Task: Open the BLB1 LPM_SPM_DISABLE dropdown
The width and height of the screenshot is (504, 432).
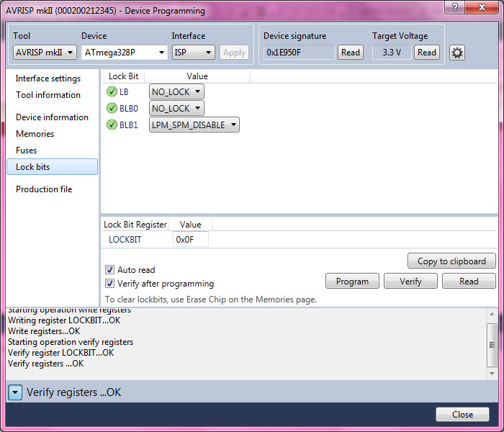Action: pyautogui.click(x=194, y=125)
